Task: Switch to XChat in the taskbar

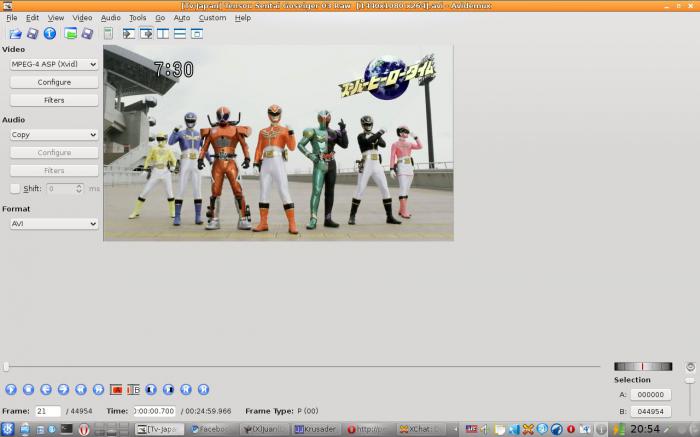Action: click(421, 429)
